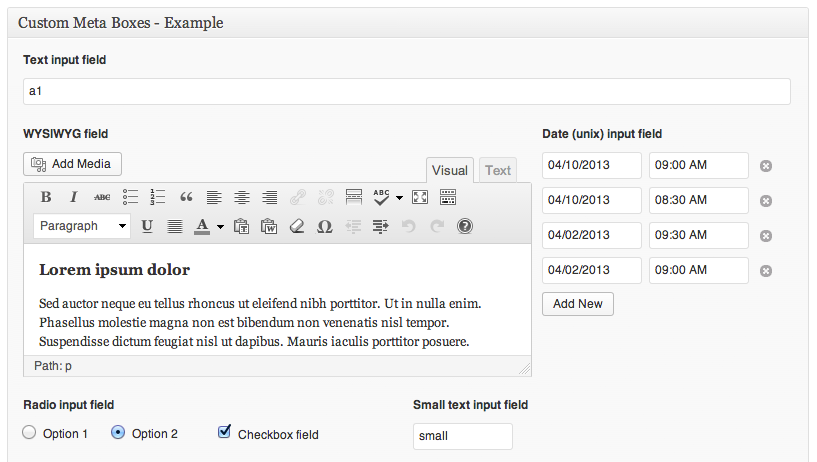Screen dimensions: 817x462
Task: Apply italic formatting
Action: (73, 197)
